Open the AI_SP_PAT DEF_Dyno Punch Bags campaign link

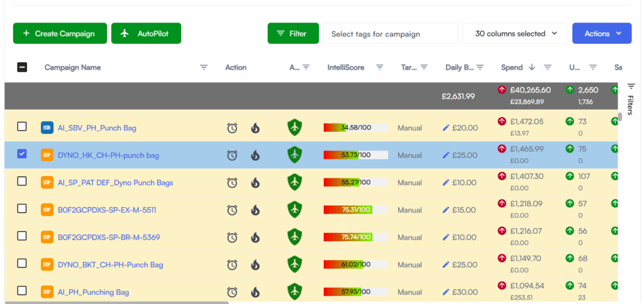(115, 183)
